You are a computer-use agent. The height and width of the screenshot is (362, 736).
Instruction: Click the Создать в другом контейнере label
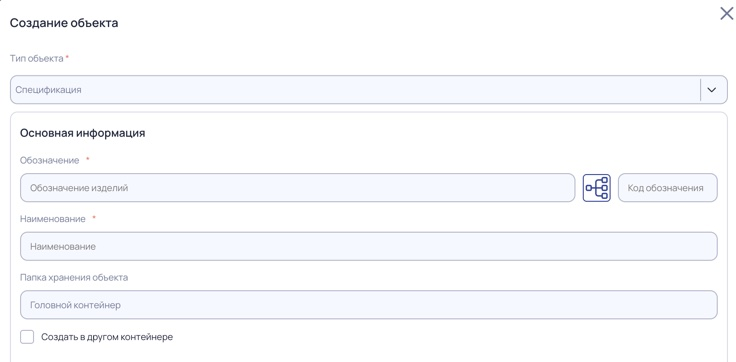click(107, 337)
